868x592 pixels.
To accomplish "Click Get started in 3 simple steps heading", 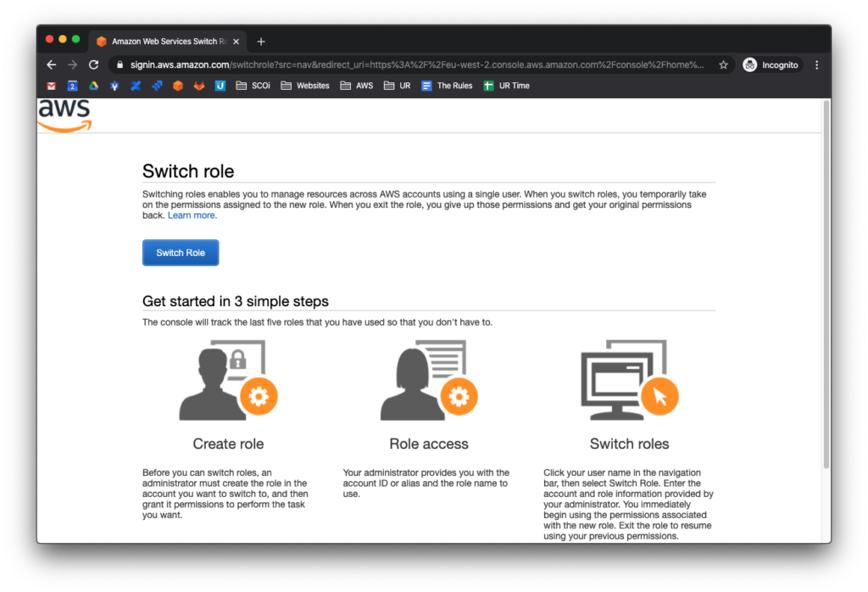I will tap(236, 301).
